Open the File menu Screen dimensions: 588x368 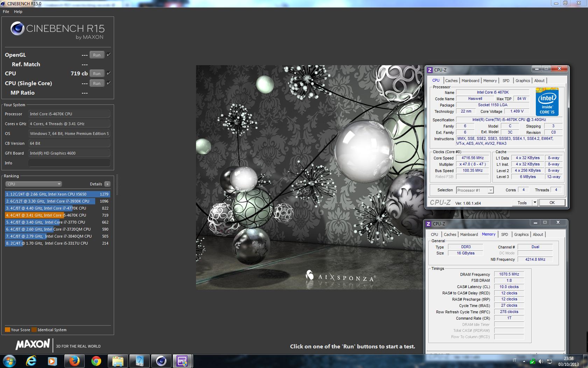click(6, 12)
